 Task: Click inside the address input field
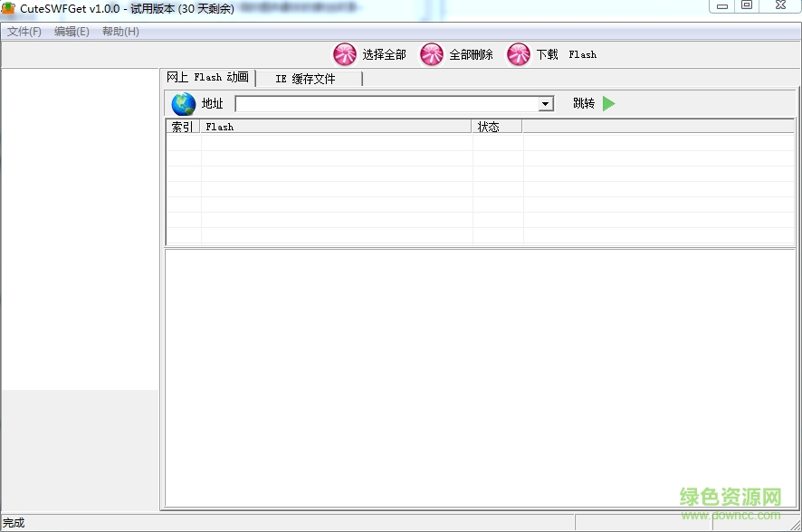pyautogui.click(x=380, y=103)
